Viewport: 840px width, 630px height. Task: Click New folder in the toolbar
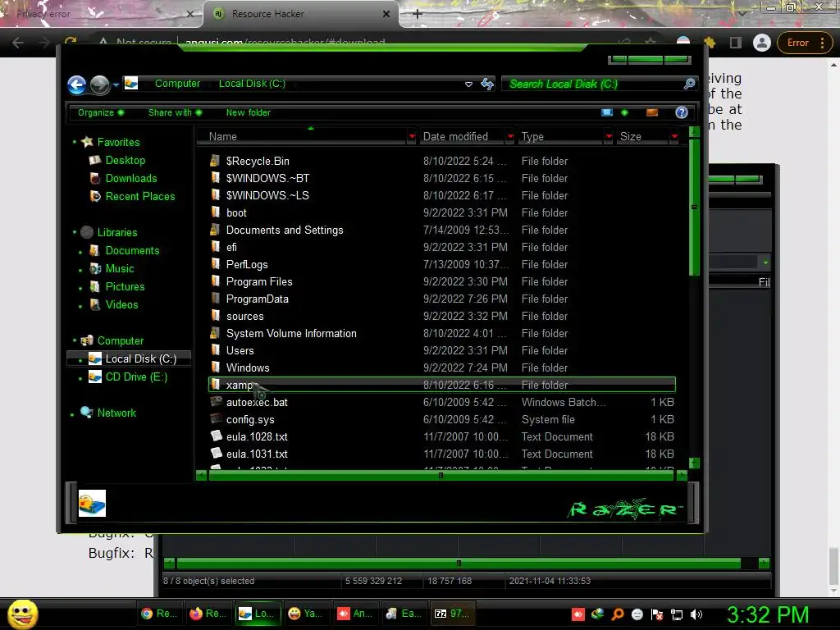click(248, 112)
